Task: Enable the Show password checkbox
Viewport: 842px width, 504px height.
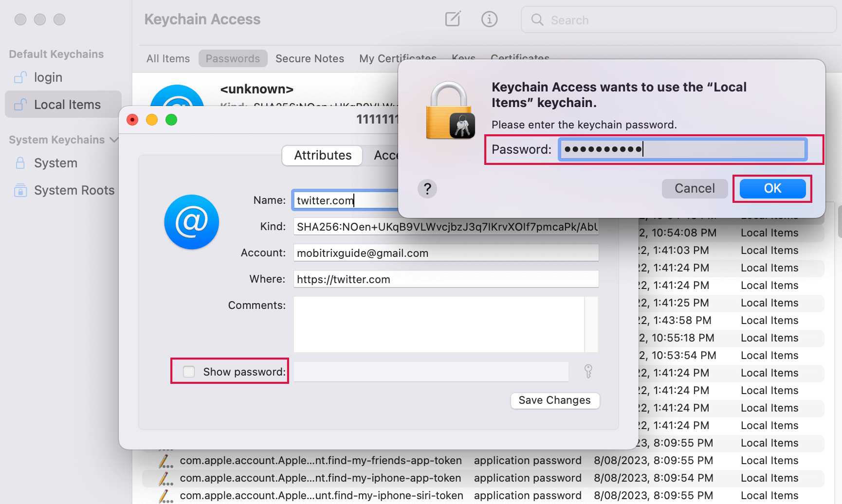Action: coord(189,372)
